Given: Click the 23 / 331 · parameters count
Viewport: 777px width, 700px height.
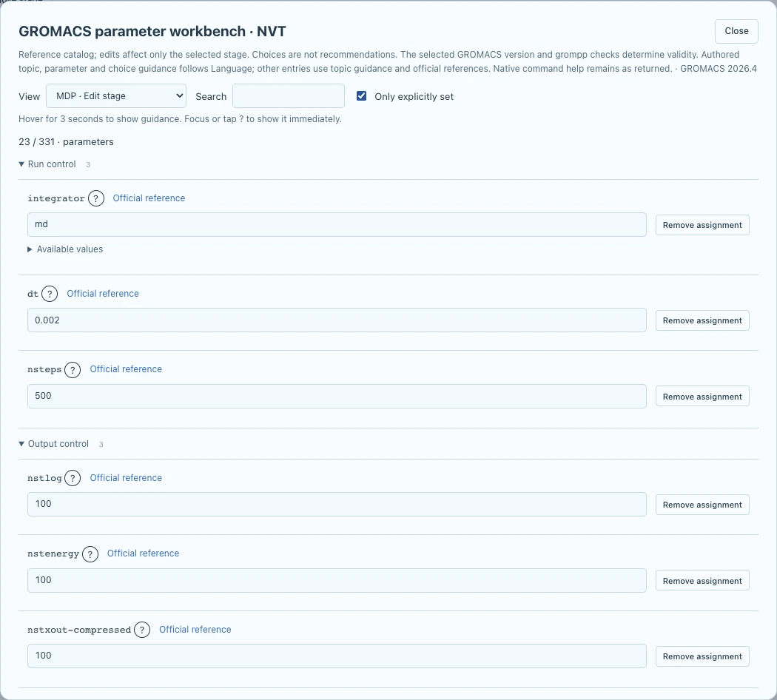Looking at the screenshot, I should click(x=66, y=141).
